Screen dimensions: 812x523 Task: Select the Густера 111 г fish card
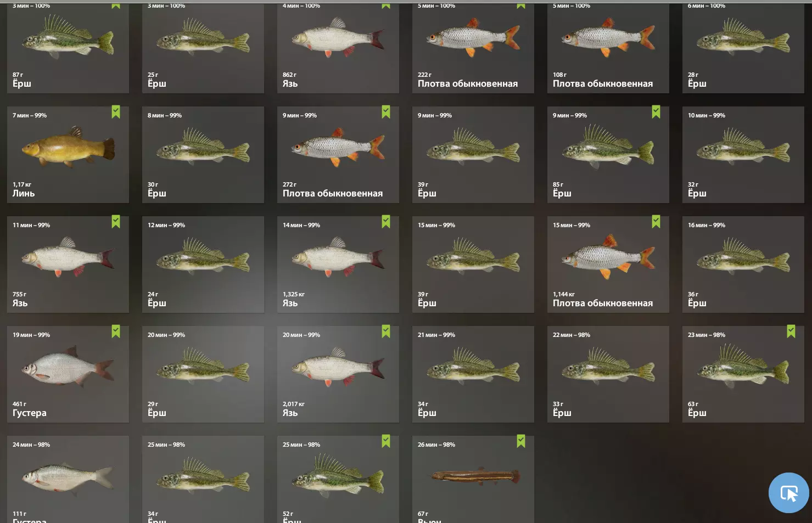point(68,480)
